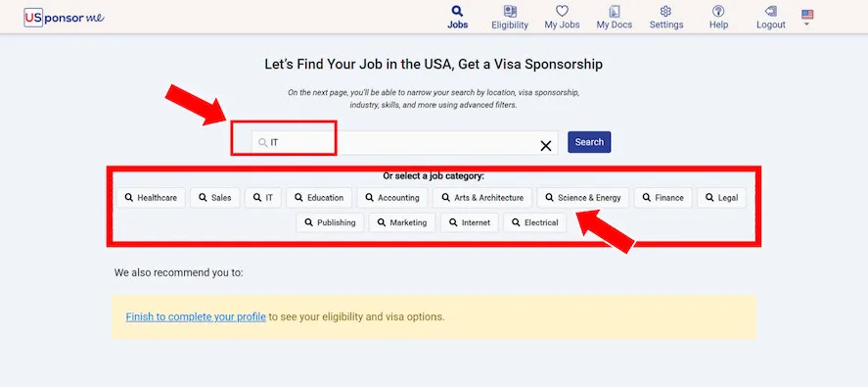Viewport: 868px width, 387px height.
Task: Clear the search field with X icon
Action: pyautogui.click(x=546, y=146)
